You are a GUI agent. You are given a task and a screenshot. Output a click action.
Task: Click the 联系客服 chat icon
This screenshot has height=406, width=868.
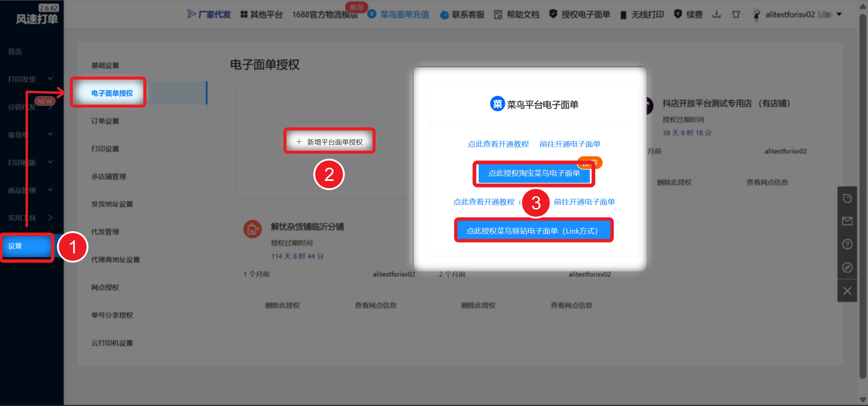point(444,15)
